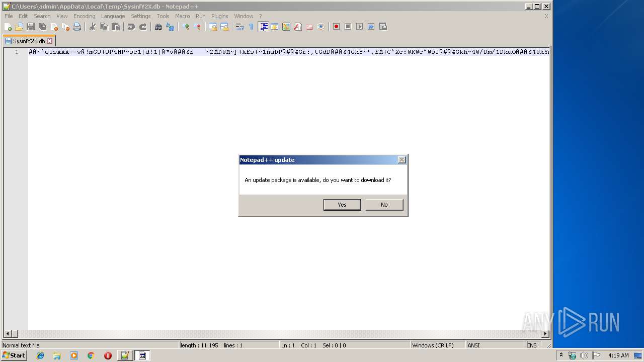Open the Opera icon on the taskbar
The image size is (644, 362).
click(x=108, y=355)
